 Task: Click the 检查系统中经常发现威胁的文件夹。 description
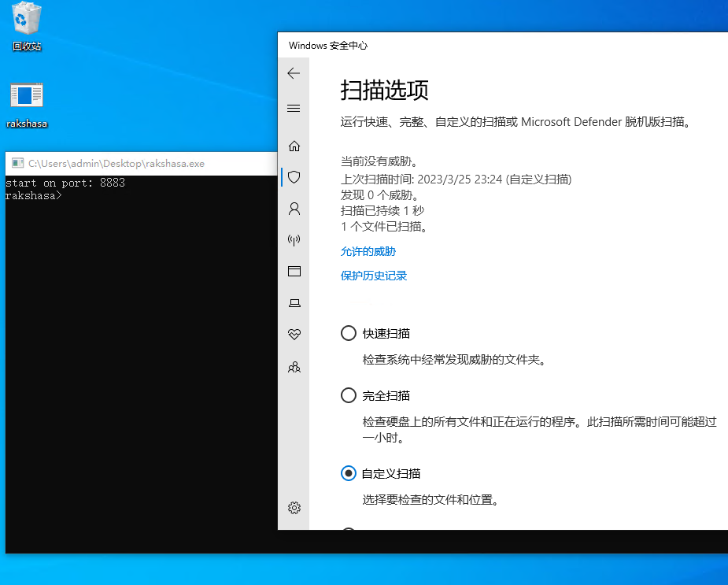pos(454,360)
